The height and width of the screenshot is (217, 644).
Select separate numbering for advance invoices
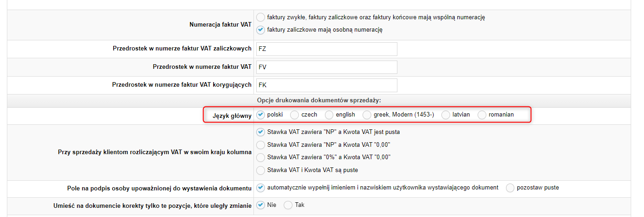pyautogui.click(x=260, y=30)
